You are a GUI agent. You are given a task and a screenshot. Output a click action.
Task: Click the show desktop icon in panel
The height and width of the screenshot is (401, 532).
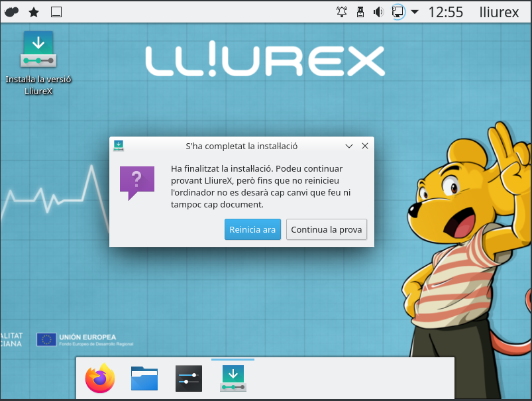point(56,12)
